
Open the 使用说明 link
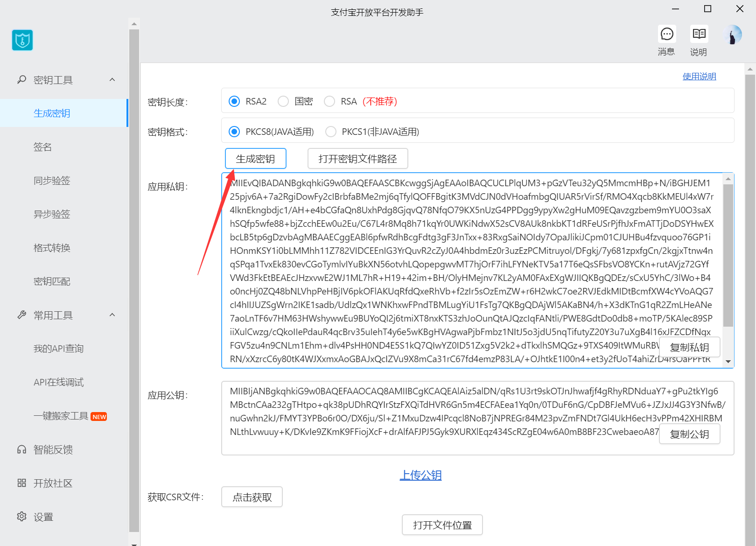(699, 77)
